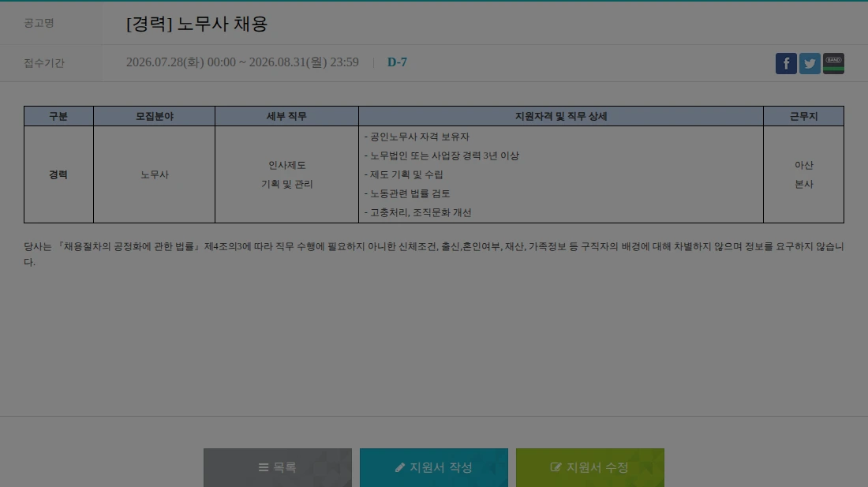This screenshot has width=868, height=487.
Task: Click 지원서 작성 button
Action: pos(434,467)
